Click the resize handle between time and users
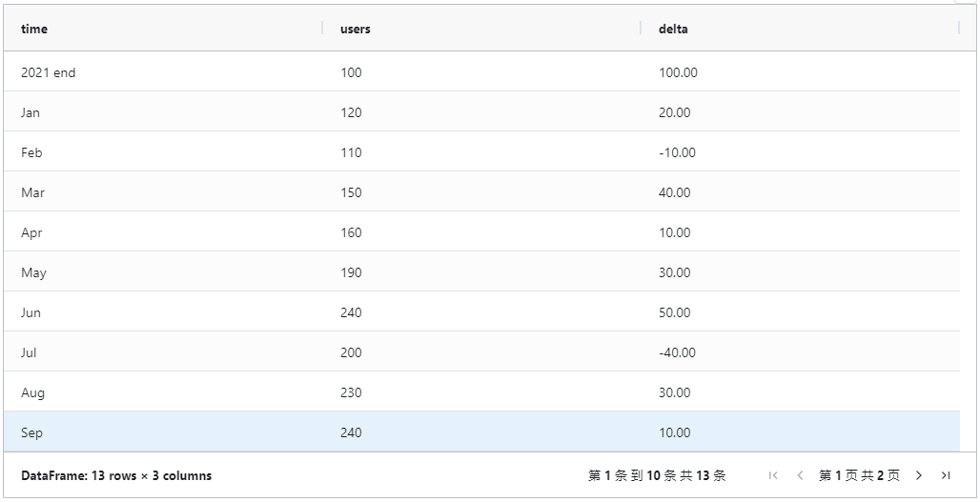 click(x=323, y=29)
